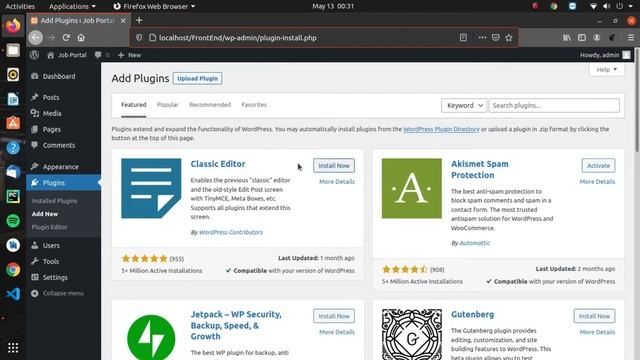Open Firefox Web Browser app menu
This screenshot has width=640, height=360.
coord(154,6)
